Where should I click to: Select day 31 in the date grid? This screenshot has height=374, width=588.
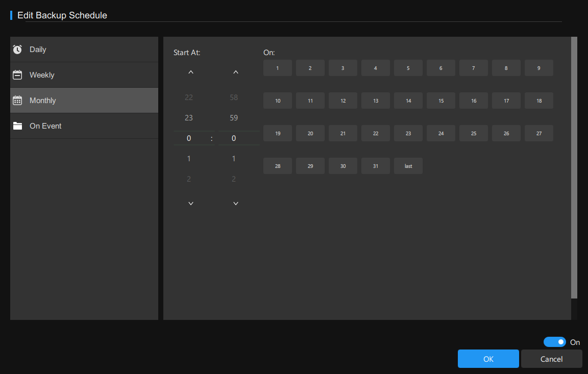point(376,166)
